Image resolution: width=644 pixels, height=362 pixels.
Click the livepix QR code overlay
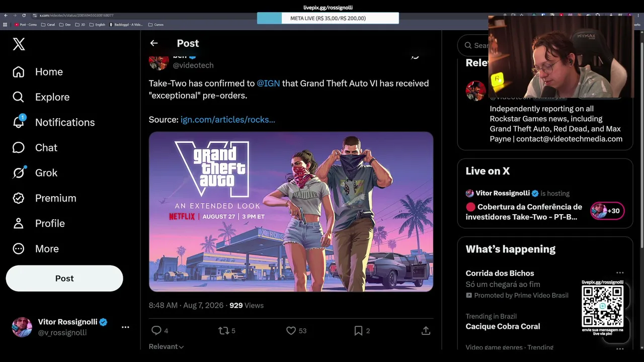point(602,307)
